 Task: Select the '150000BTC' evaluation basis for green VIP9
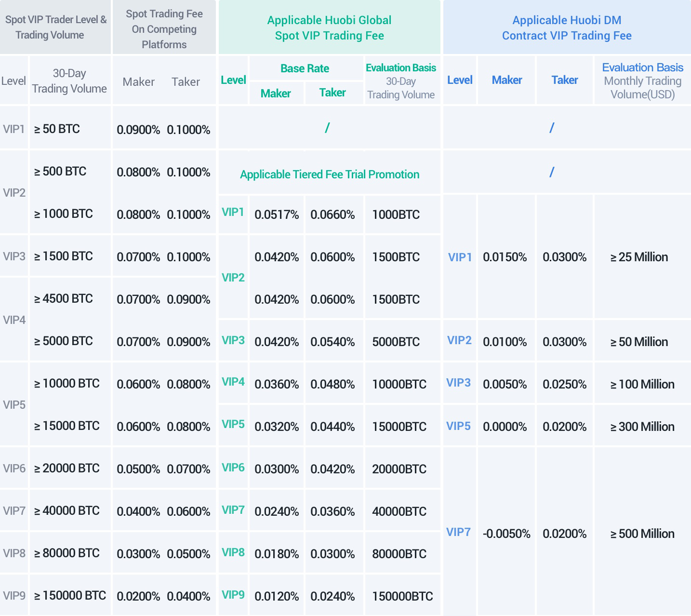pyautogui.click(x=403, y=596)
